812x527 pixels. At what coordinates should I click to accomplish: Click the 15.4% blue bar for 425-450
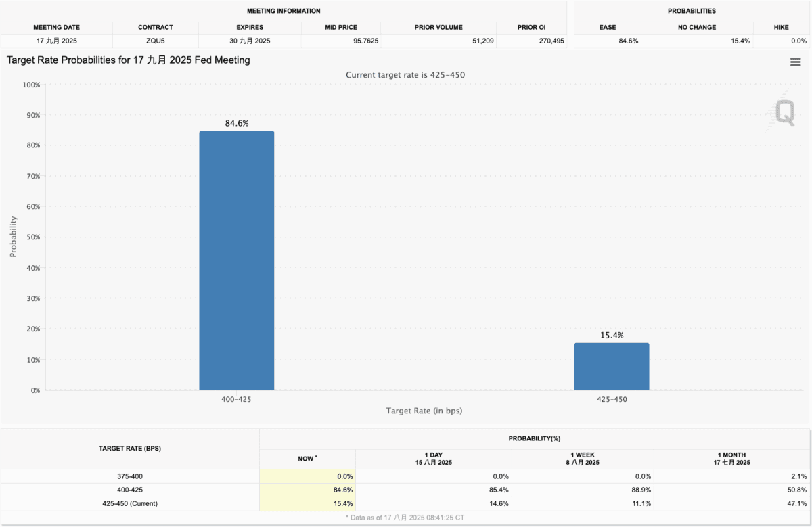pos(612,366)
